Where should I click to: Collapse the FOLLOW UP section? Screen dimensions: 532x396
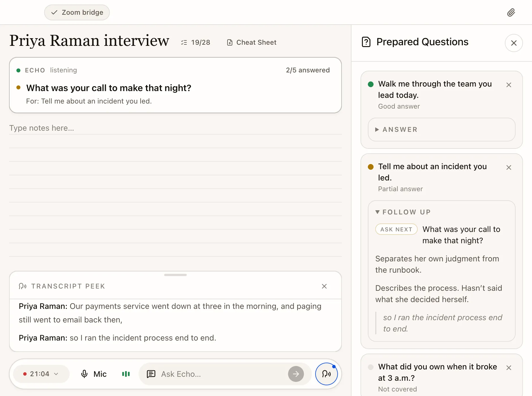coord(403,212)
